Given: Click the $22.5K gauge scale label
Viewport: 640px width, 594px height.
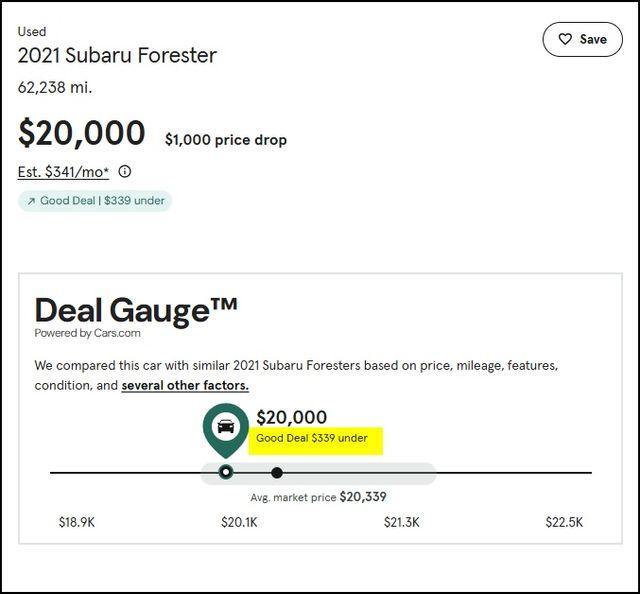Looking at the screenshot, I should (x=564, y=522).
